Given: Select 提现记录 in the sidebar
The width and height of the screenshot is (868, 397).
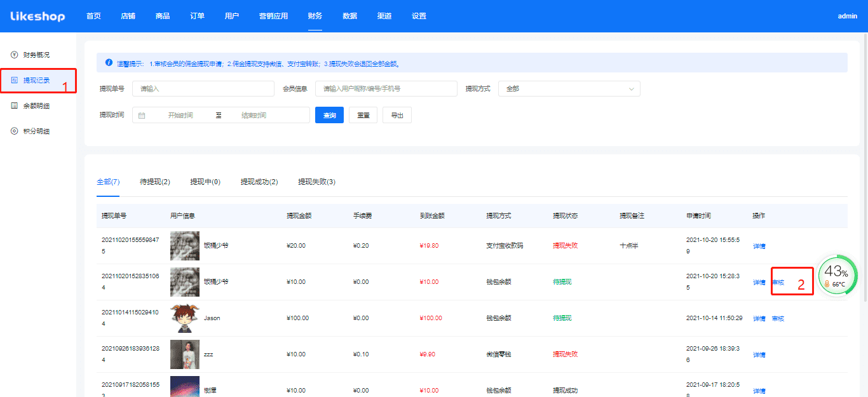Looking at the screenshot, I should (x=38, y=81).
